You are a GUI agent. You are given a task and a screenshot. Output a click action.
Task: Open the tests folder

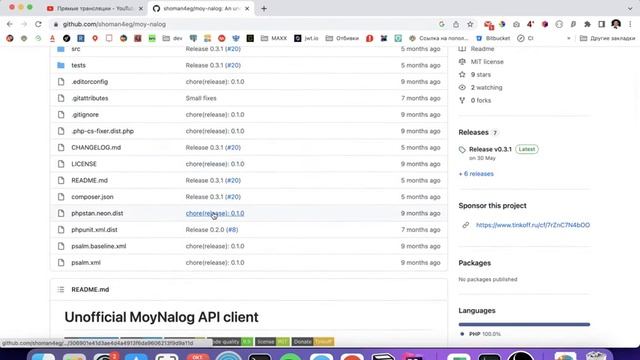(x=78, y=65)
